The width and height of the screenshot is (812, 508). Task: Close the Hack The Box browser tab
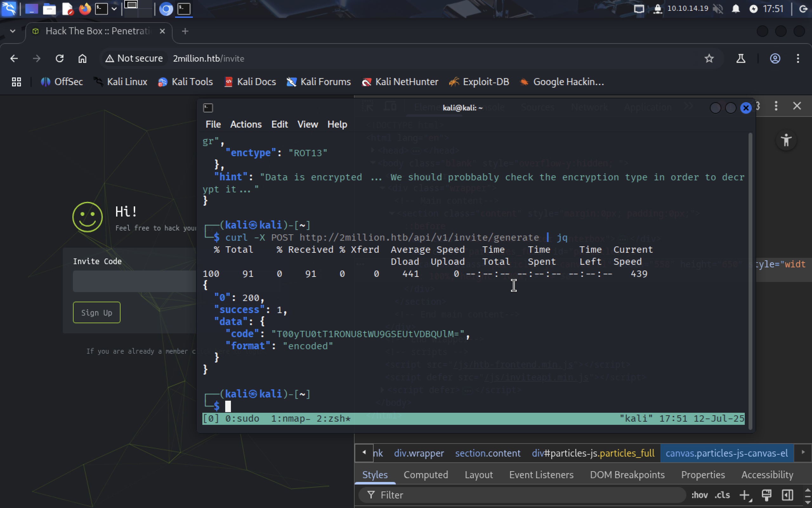click(x=162, y=31)
